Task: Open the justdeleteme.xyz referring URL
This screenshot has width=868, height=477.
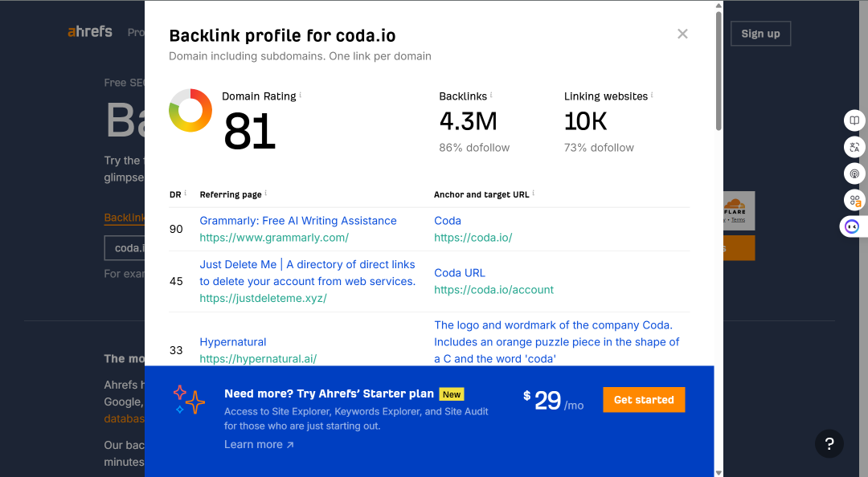Action: point(263,298)
